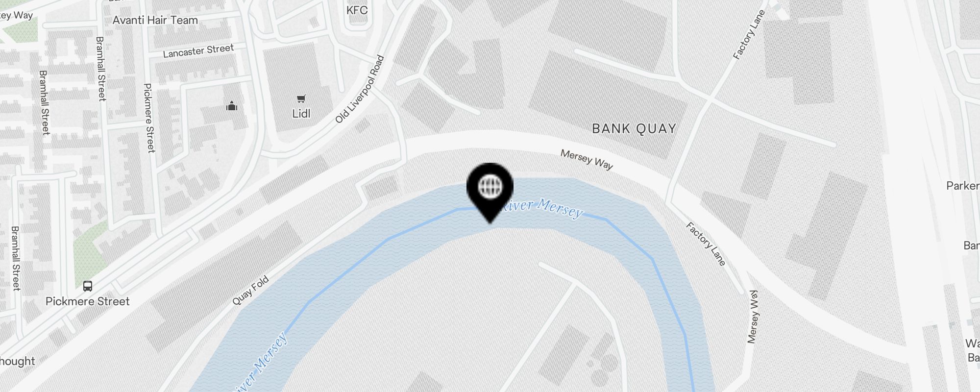The height and width of the screenshot is (392, 980).
Task: Click the Lidl store name label
Action: (x=301, y=114)
